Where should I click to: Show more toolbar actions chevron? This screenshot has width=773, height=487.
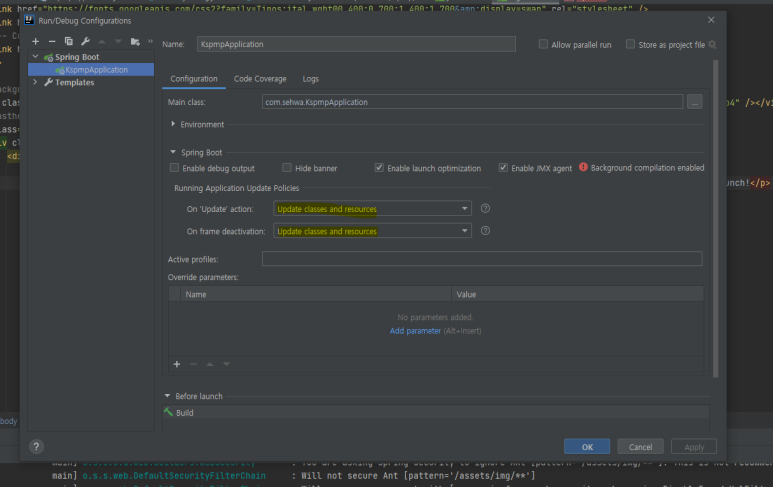(150, 41)
